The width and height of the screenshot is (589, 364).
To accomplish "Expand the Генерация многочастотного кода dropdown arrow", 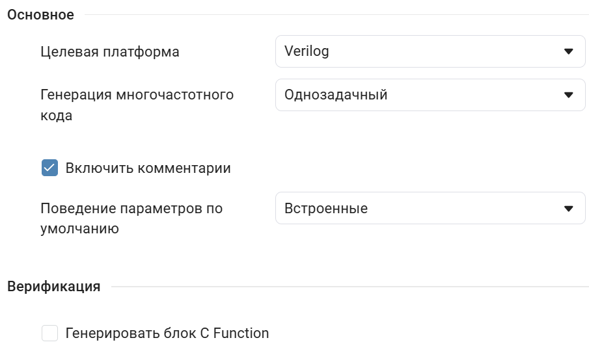I will [x=568, y=95].
